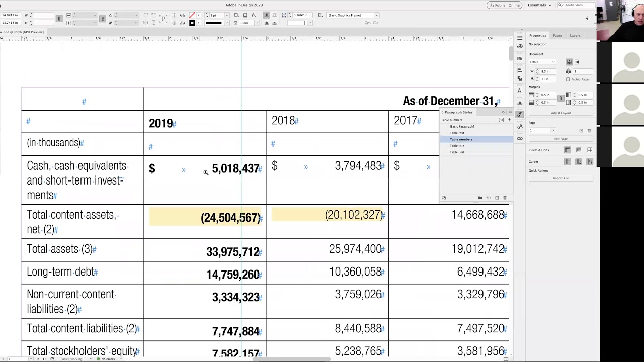The image size is (644, 362).
Task: Select portrait orientation icon
Action: [x=569, y=62]
